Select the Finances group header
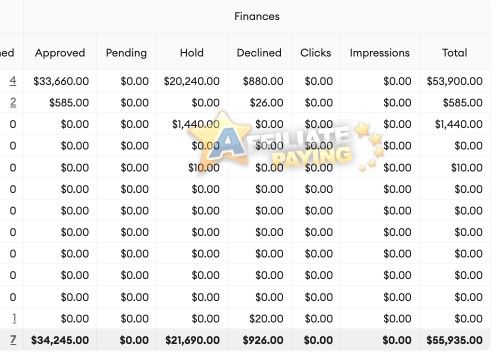The image size is (499, 360). coord(257,16)
